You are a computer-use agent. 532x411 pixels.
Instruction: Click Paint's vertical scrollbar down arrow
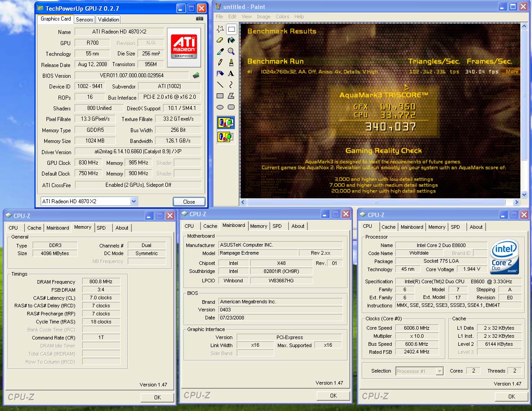524,194
